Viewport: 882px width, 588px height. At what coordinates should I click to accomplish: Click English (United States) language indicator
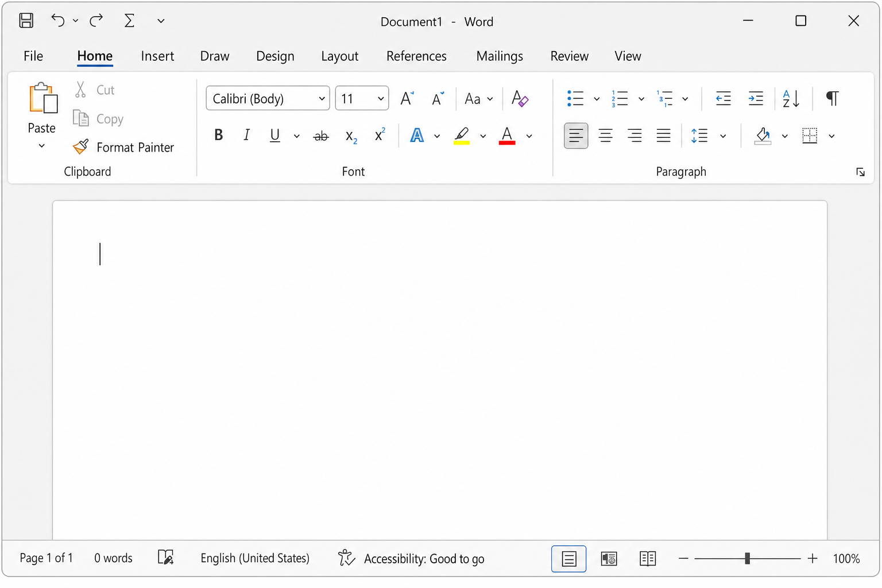click(x=255, y=558)
